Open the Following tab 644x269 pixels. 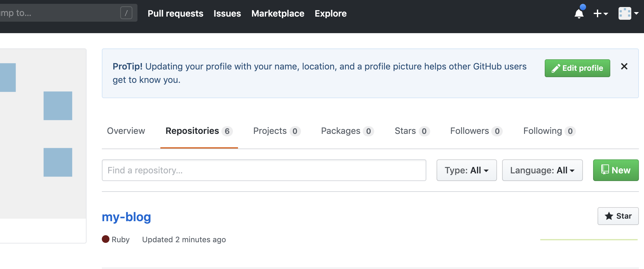[x=549, y=131]
